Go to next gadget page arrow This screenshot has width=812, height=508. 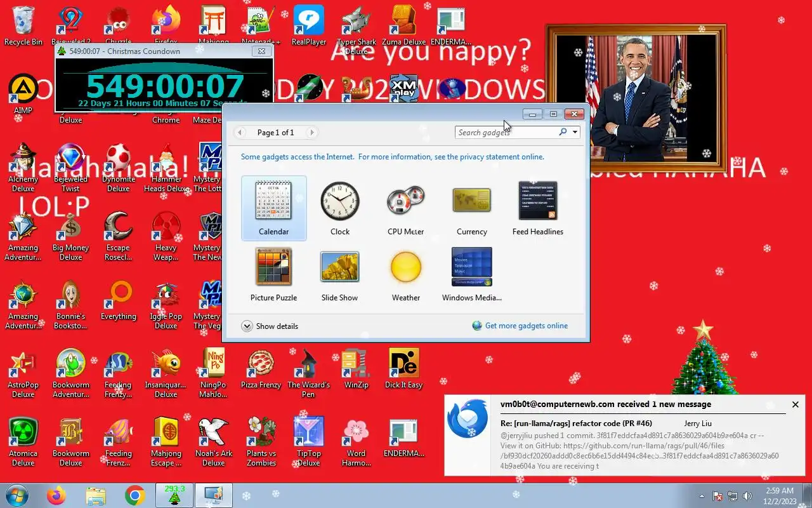(x=311, y=133)
